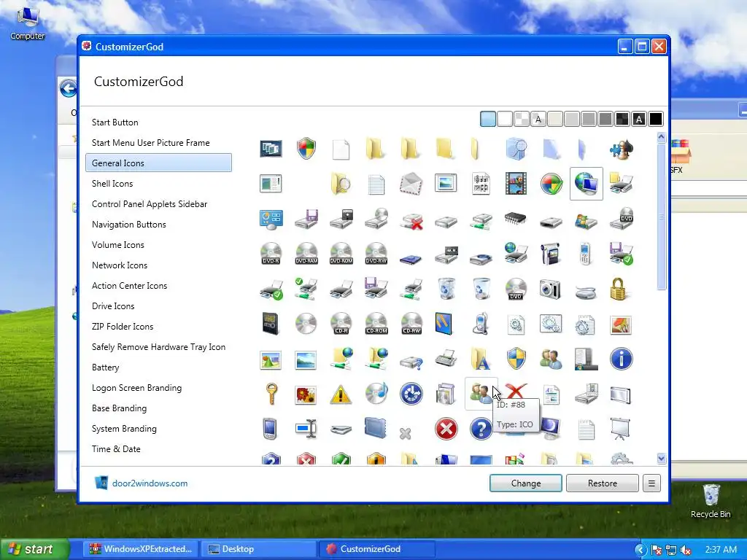Select the music note disc icon

tap(376, 394)
